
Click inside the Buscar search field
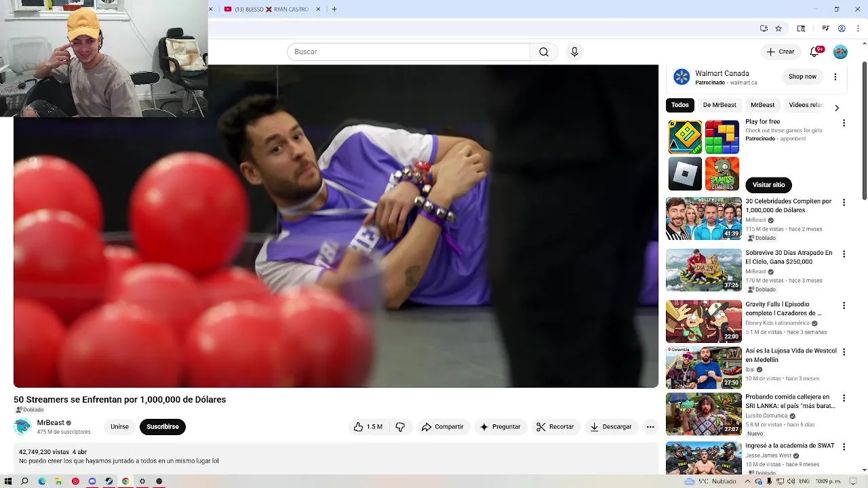[408, 52]
